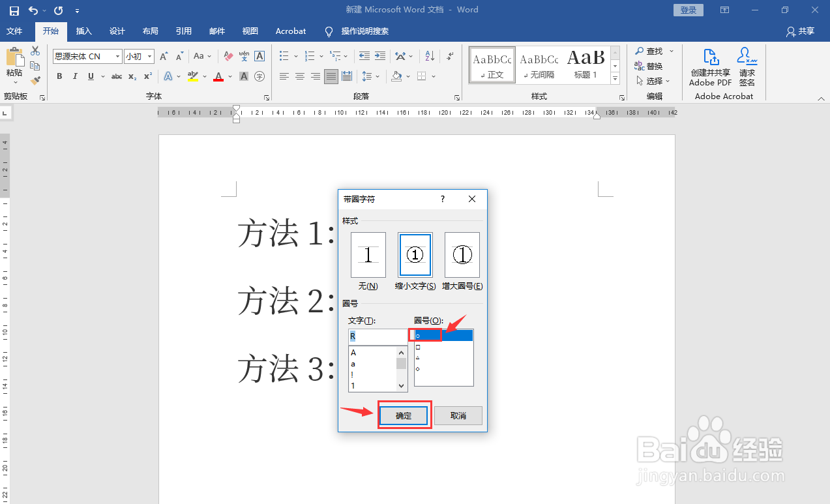Click the 文字 input field showing R

click(x=378, y=336)
